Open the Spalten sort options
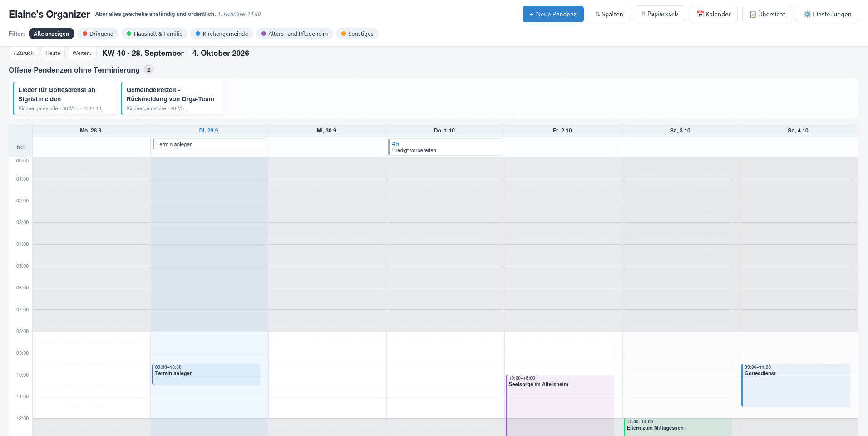Screen dimensions: 868x436 609,14
